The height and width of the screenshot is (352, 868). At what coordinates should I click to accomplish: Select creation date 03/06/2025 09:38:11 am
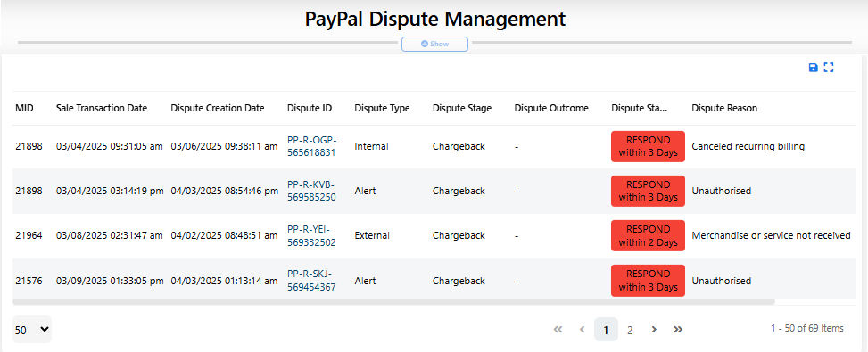click(224, 146)
